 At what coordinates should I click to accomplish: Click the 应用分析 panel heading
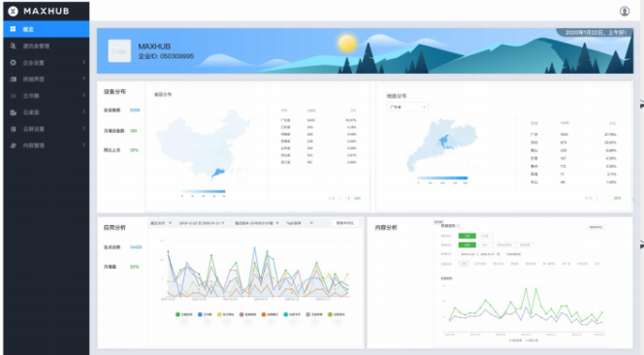coord(114,228)
